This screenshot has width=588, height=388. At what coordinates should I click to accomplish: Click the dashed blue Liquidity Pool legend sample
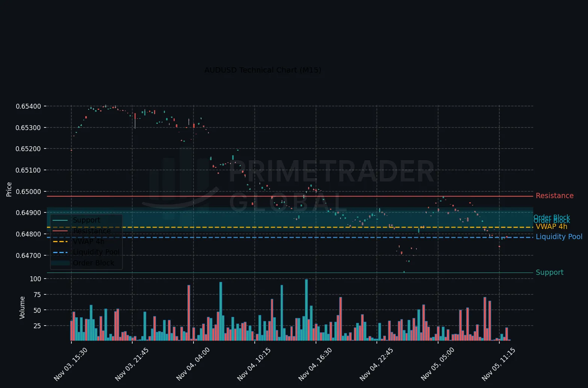coord(60,252)
